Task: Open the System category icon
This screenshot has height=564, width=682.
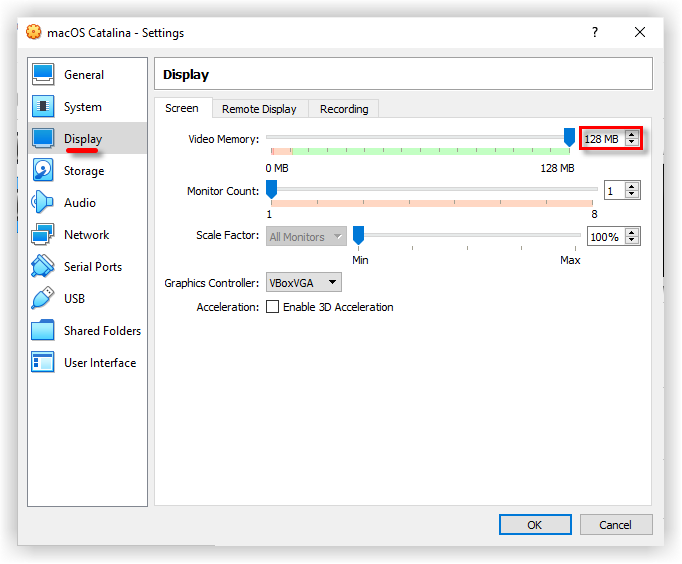Action: (x=43, y=107)
